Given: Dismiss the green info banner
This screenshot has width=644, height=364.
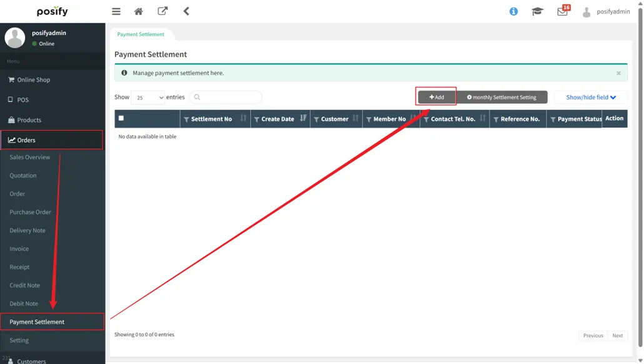Looking at the screenshot, I should pos(618,73).
